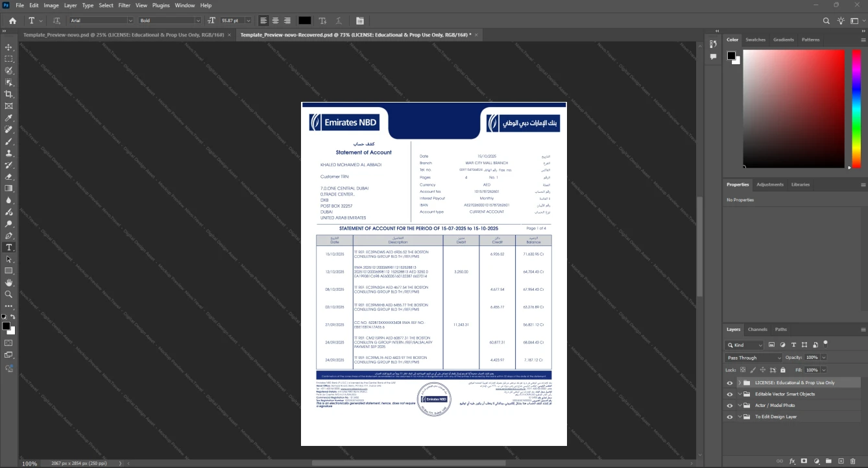Viewport: 868px width, 468px height.
Task: Toggle lock all padlock icon
Action: tap(782, 370)
